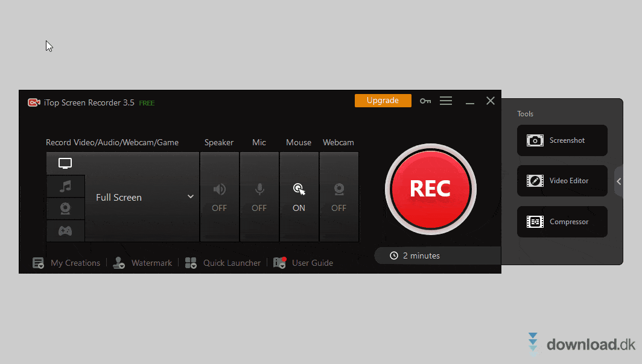The image size is (642, 364).
Task: Click the 2 minutes time limit indicator
Action: (437, 256)
